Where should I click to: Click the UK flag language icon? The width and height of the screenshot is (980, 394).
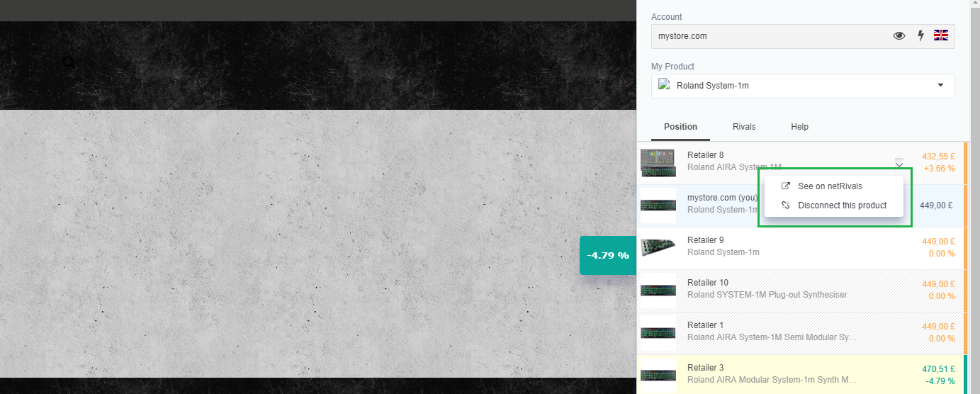tap(941, 35)
